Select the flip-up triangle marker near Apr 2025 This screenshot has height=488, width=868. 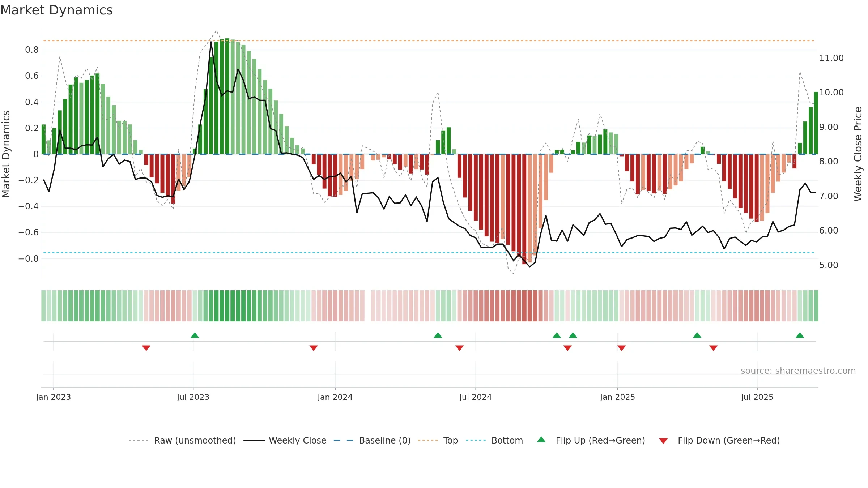pyautogui.click(x=697, y=335)
